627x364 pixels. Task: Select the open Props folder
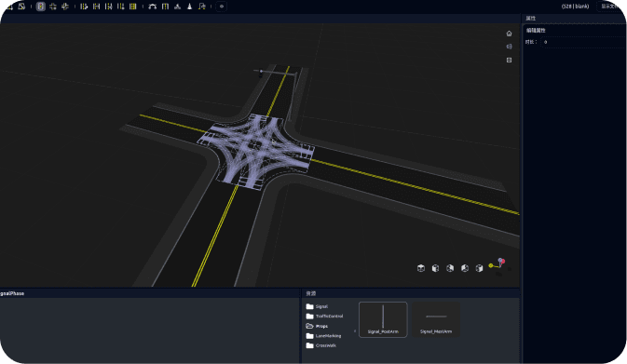click(317, 326)
